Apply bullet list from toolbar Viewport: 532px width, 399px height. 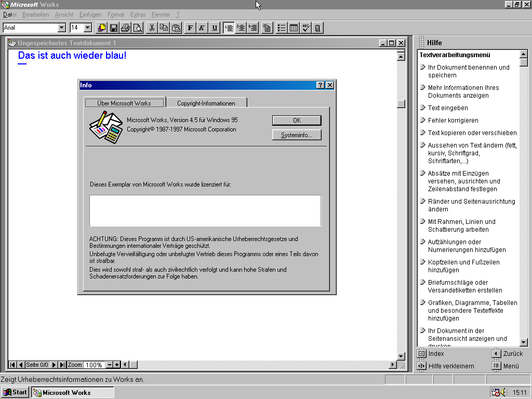pyautogui.click(x=281, y=28)
